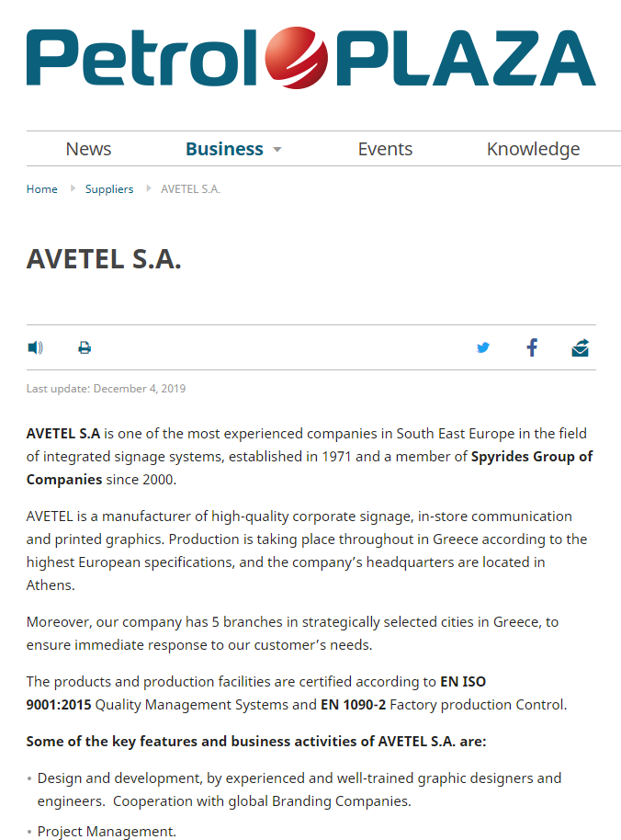
Task: Open the Knowledge menu item
Action: pyautogui.click(x=533, y=149)
